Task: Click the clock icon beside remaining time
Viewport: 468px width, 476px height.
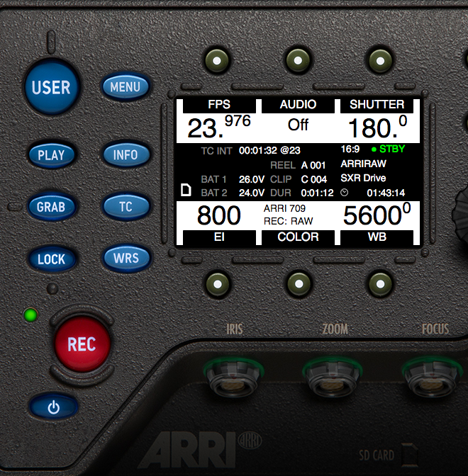Action: [345, 193]
